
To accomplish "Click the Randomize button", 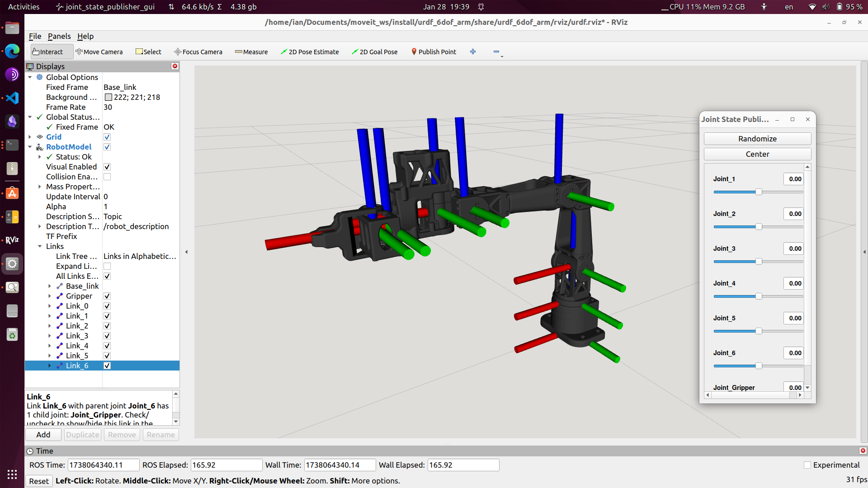I will [757, 139].
